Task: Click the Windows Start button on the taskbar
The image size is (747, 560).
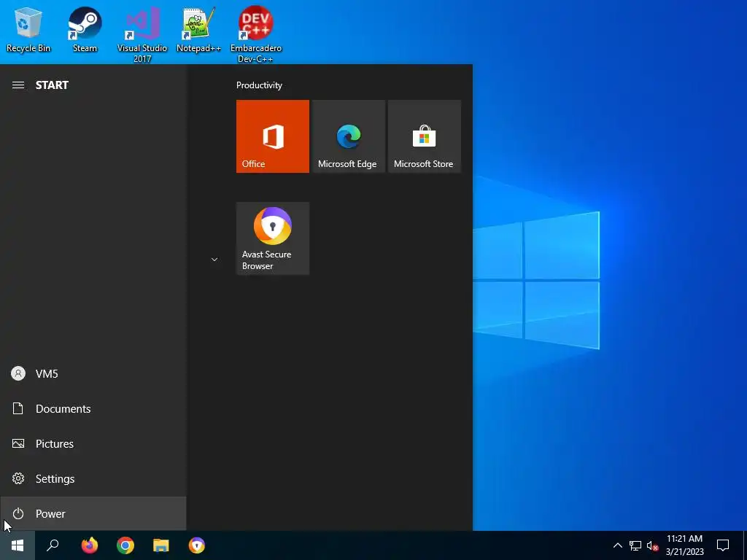Action: point(18,545)
